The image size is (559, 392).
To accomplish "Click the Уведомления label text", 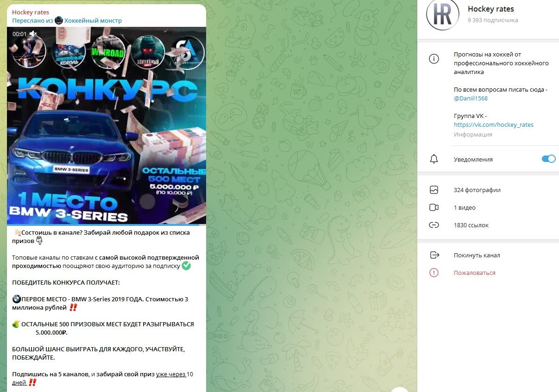I will pyautogui.click(x=473, y=159).
